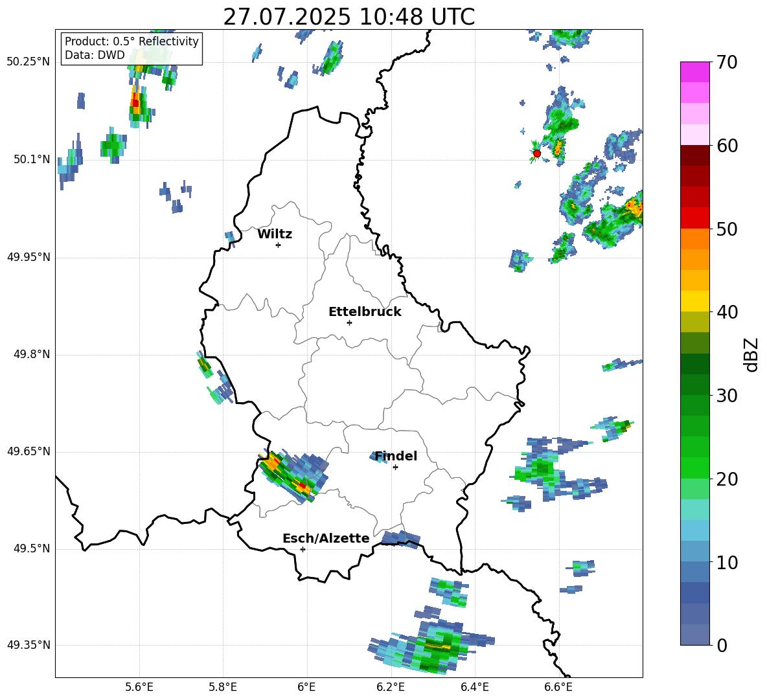Viewport: 767px width, 700px height.
Task: Pick the yellow colorbar swatch at 40 dBZ
Action: tap(694, 301)
